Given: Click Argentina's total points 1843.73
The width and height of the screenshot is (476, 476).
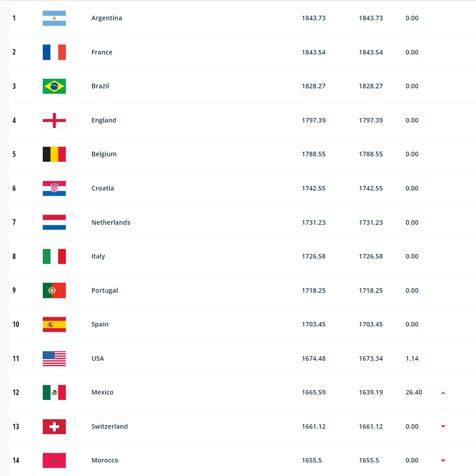Looking at the screenshot, I should pyautogui.click(x=314, y=18).
